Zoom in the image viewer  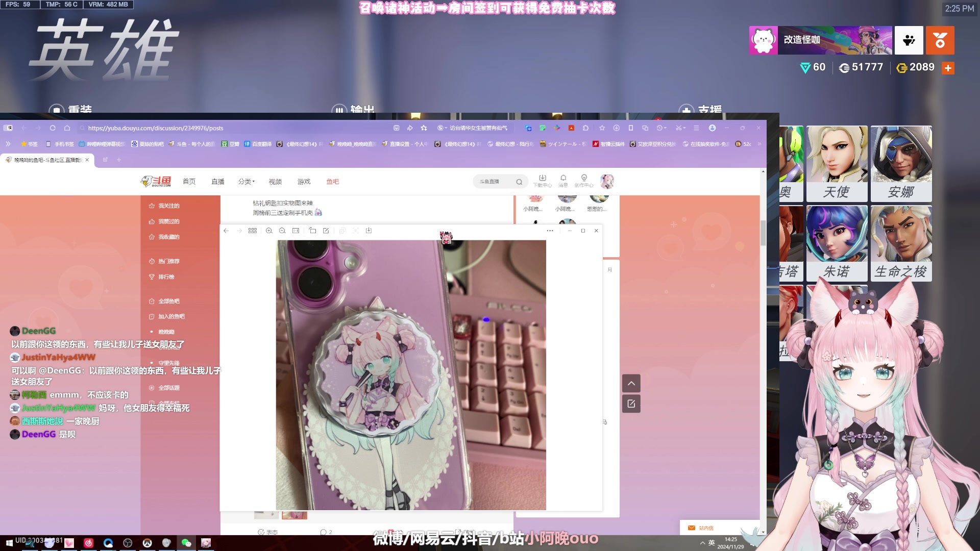pos(269,231)
